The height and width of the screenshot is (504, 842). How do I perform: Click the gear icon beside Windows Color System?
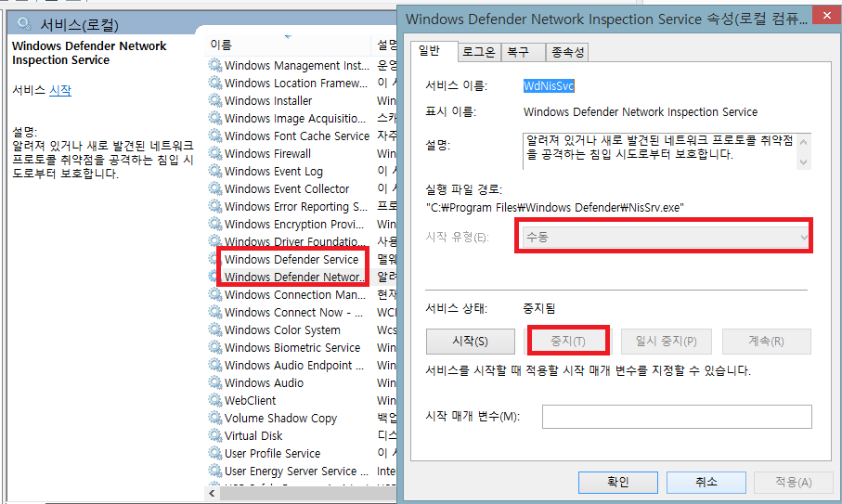click(x=215, y=330)
